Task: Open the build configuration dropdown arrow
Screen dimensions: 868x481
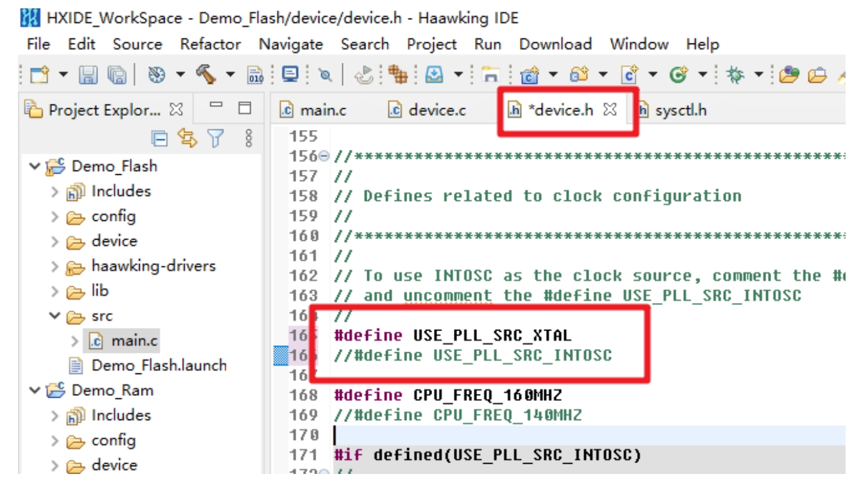Action: pos(180,76)
